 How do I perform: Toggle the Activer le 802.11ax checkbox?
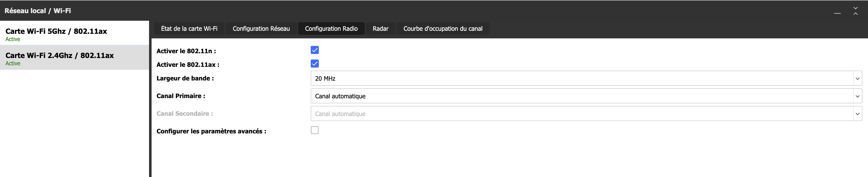(315, 64)
